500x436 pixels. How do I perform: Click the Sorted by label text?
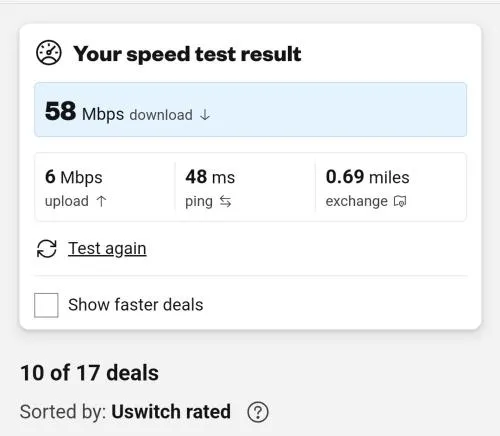(x=63, y=412)
